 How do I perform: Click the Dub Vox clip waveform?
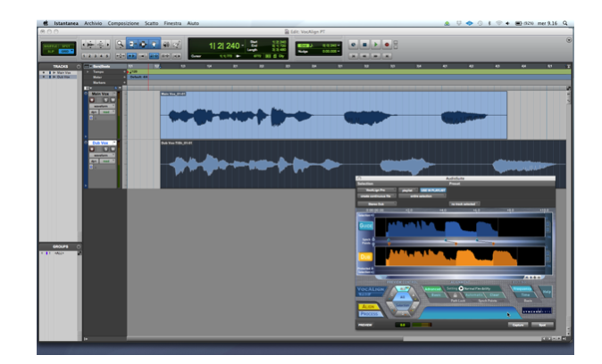pyautogui.click(x=363, y=165)
